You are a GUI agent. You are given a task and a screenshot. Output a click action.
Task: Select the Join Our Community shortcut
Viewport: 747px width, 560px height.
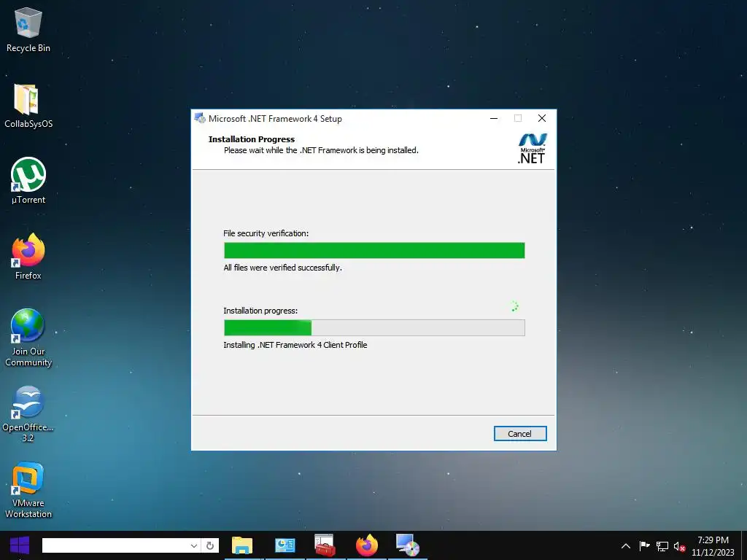(28, 338)
